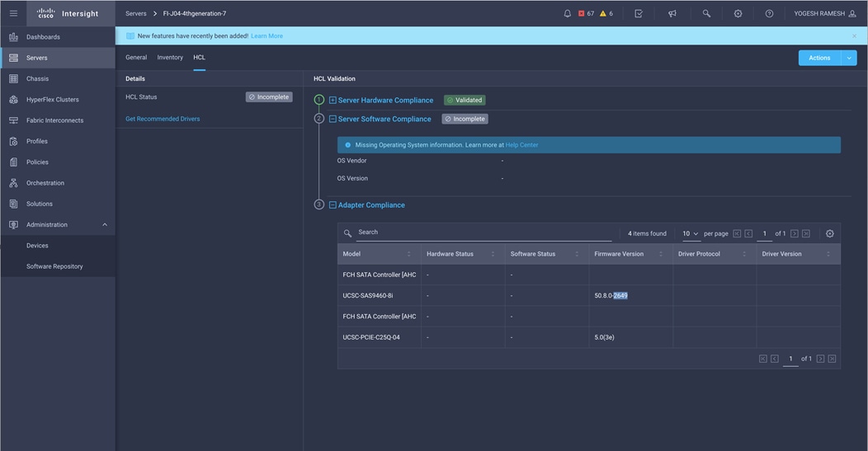
Task: View the 67 critical alarms
Action: pyautogui.click(x=587, y=13)
